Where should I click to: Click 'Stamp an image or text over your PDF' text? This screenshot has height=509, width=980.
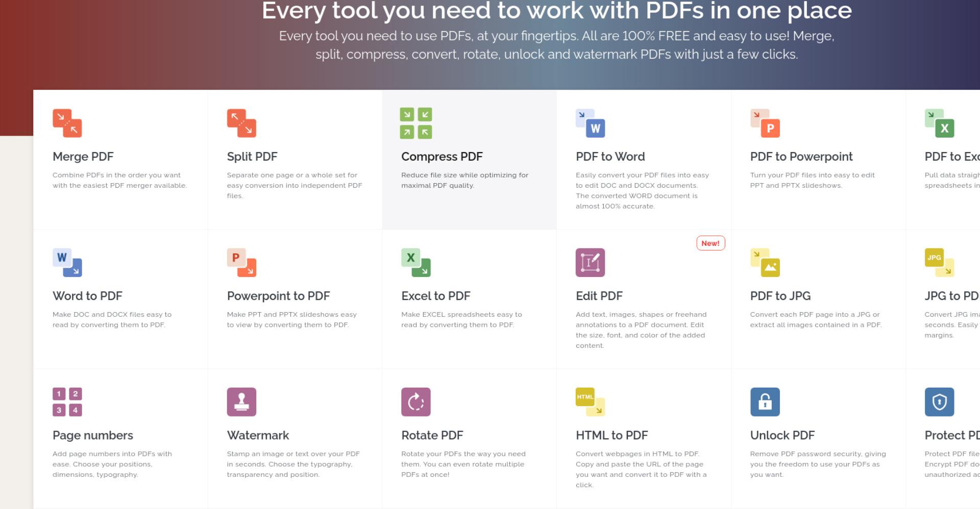click(x=293, y=464)
